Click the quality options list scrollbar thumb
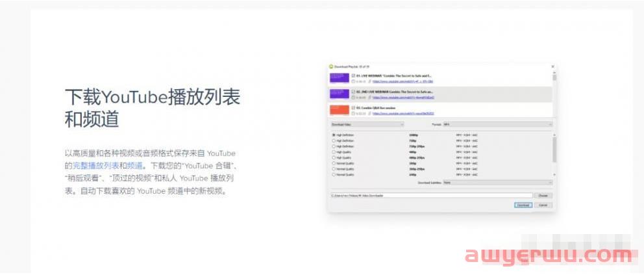This screenshot has height=275, width=644. (554, 150)
